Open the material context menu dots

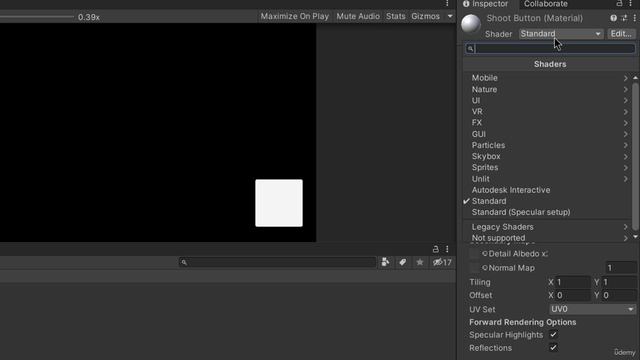[634, 18]
